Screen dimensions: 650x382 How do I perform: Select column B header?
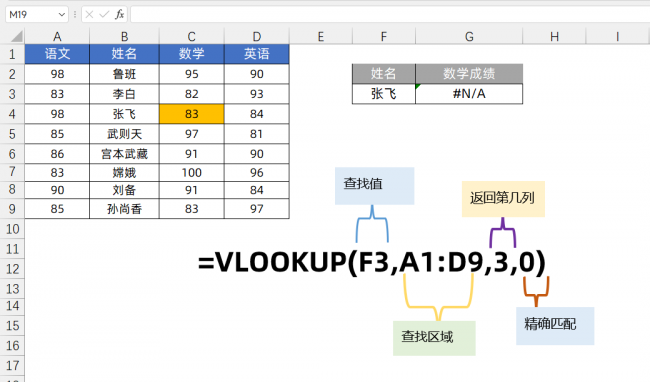(x=124, y=36)
